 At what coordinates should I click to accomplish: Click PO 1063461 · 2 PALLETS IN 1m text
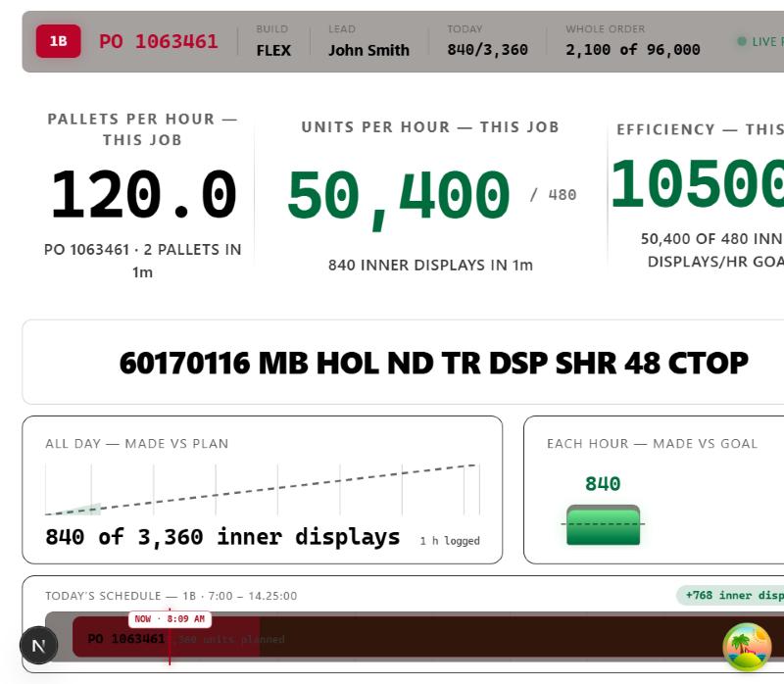coord(142,261)
